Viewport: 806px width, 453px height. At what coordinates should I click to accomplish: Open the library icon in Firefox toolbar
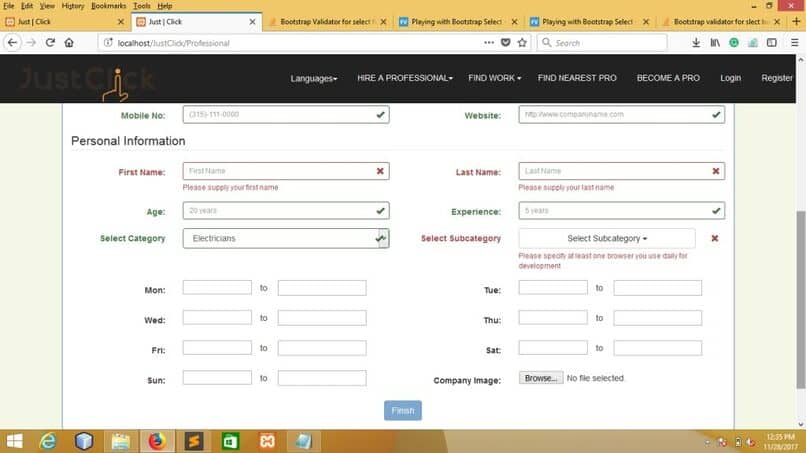(715, 43)
